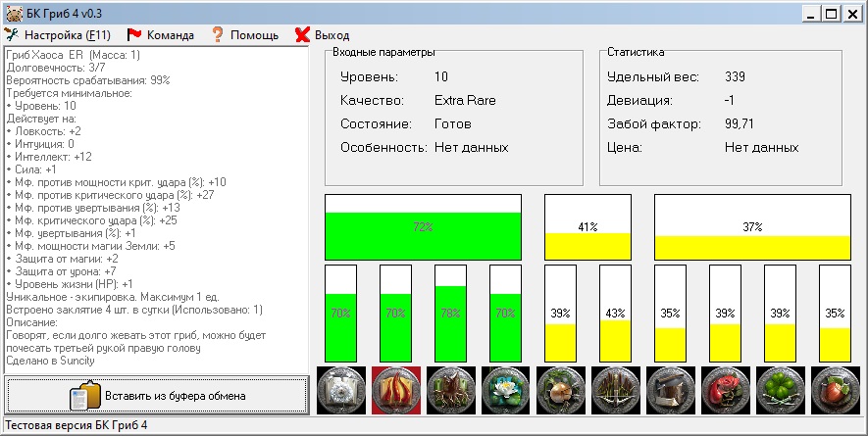
Task: Click the yellow 43% vertical bar
Action: 615,314
